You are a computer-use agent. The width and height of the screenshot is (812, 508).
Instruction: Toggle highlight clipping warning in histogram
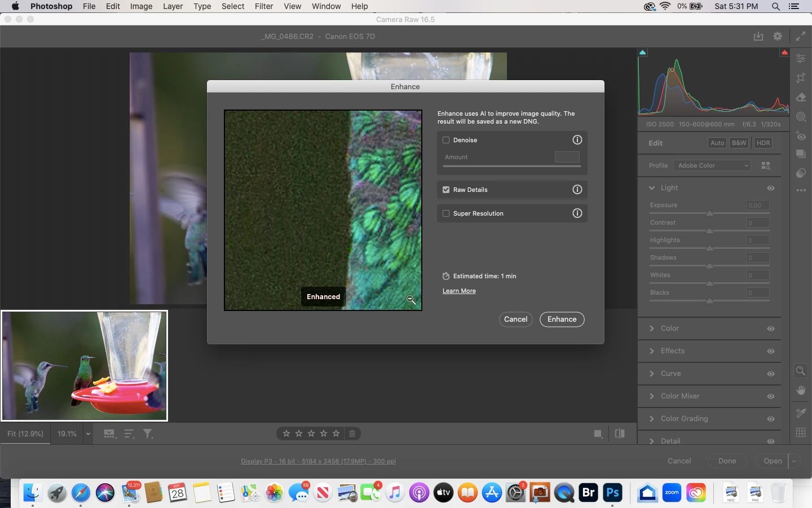coord(784,52)
